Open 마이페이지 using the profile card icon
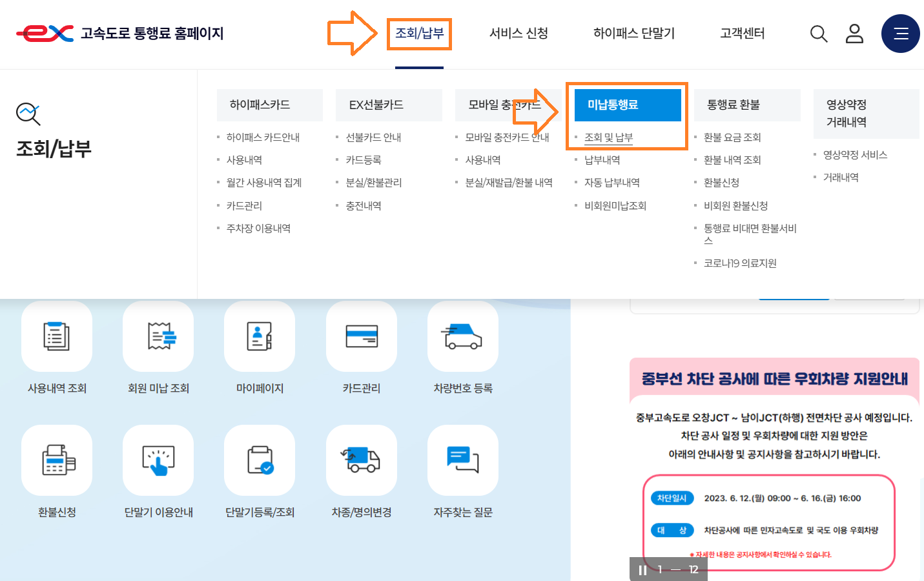This screenshot has width=924, height=581. pyautogui.click(x=259, y=336)
